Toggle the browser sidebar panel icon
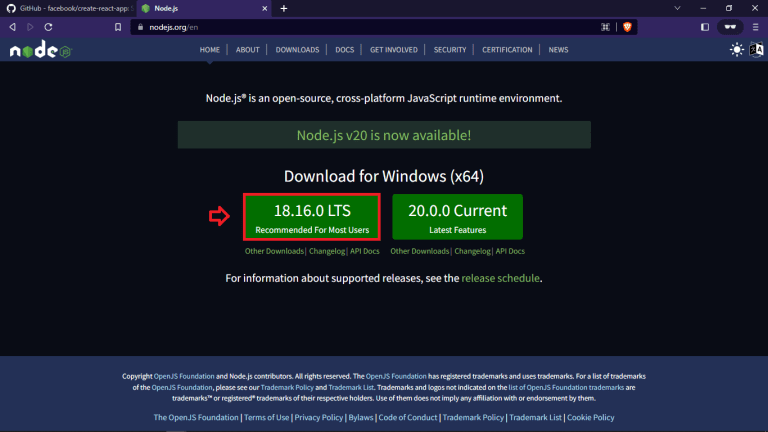The width and height of the screenshot is (768, 432). coord(705,27)
